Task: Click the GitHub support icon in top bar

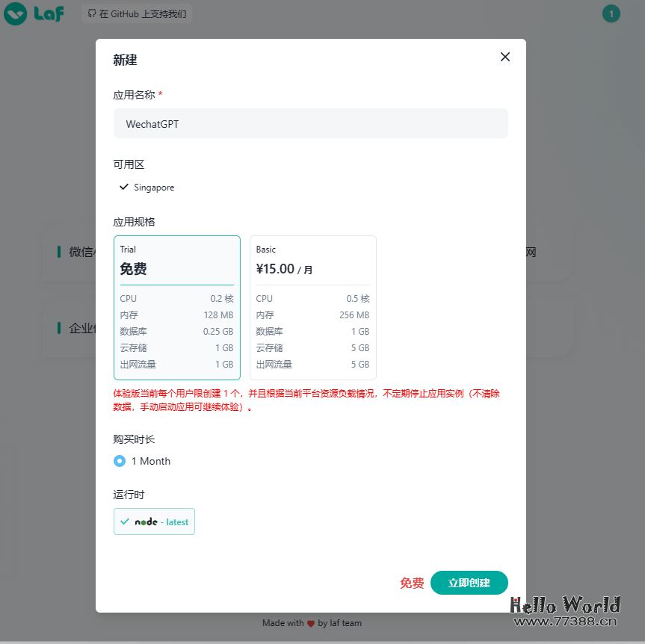Action: pos(90,13)
